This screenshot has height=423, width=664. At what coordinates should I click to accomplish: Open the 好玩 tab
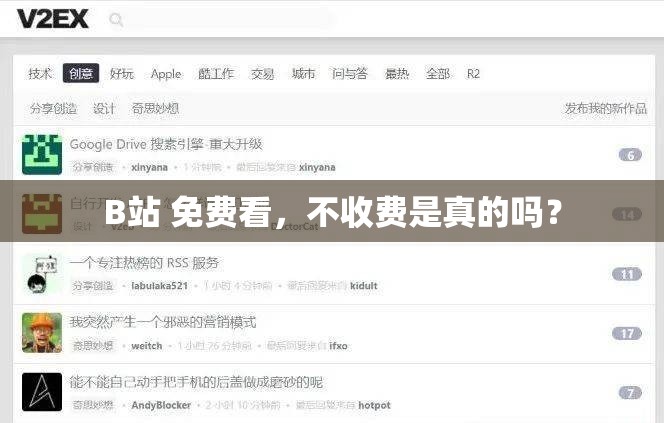(122, 73)
